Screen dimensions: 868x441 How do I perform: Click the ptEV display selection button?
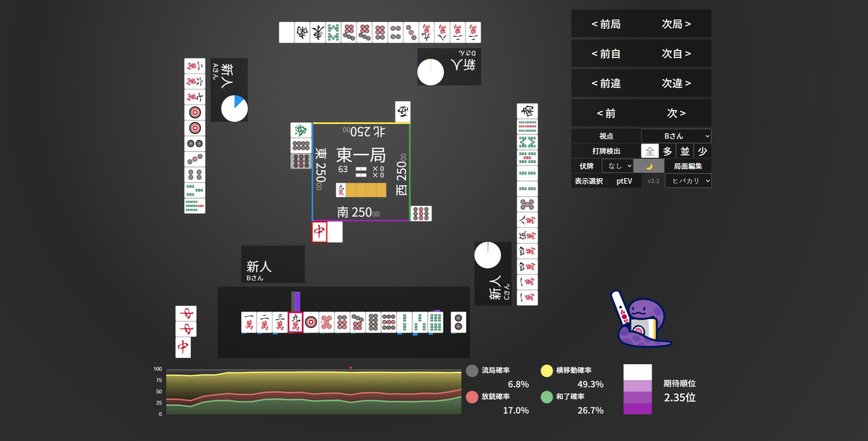click(624, 181)
